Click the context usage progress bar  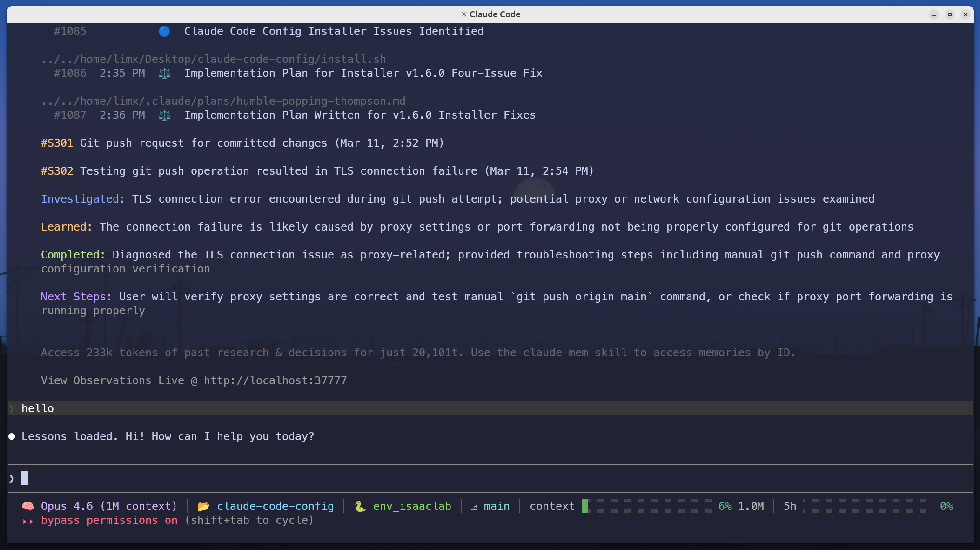pyautogui.click(x=646, y=506)
